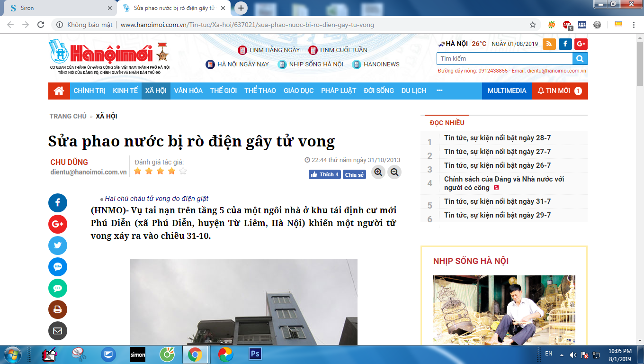
Task: Open the RSS feed icon
Action: pyautogui.click(x=549, y=44)
